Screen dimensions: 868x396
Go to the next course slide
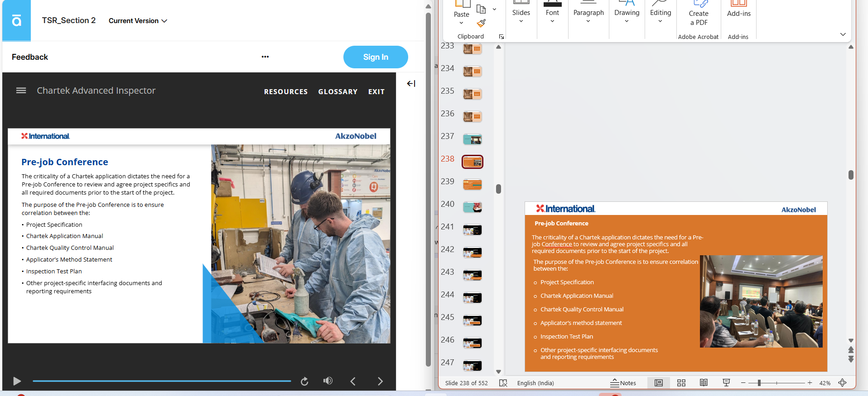click(x=380, y=382)
